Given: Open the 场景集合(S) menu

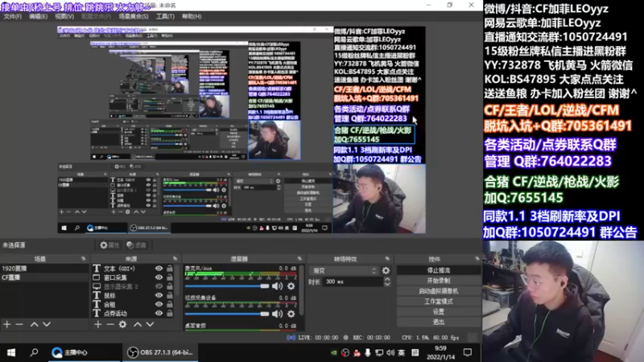Looking at the screenshot, I should [134, 16].
